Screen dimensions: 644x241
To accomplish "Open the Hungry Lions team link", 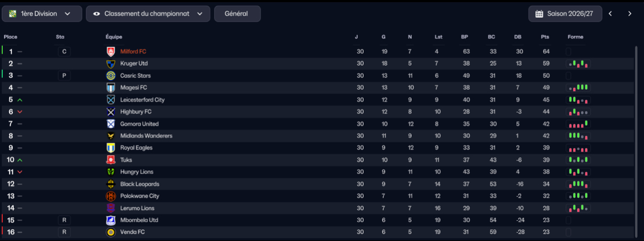I will (x=137, y=172).
